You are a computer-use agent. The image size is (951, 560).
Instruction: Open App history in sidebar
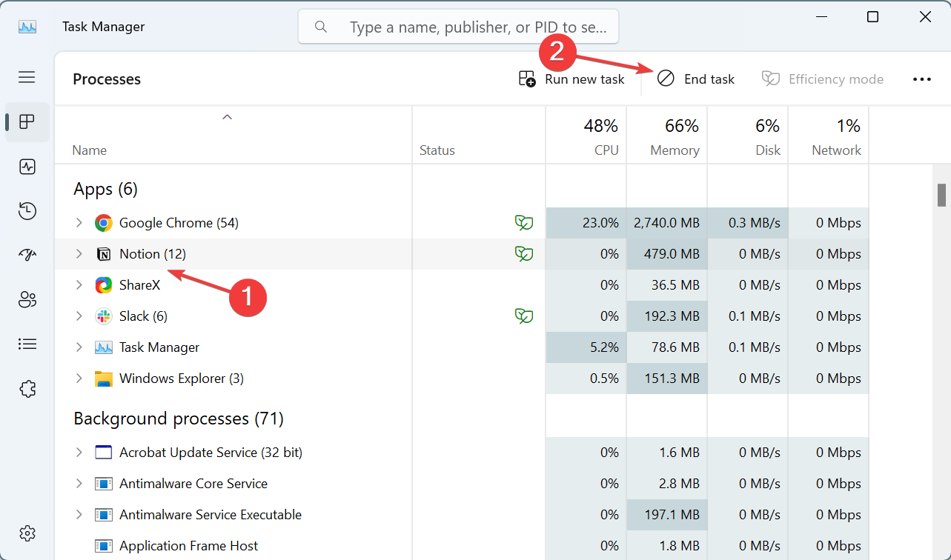tap(27, 211)
